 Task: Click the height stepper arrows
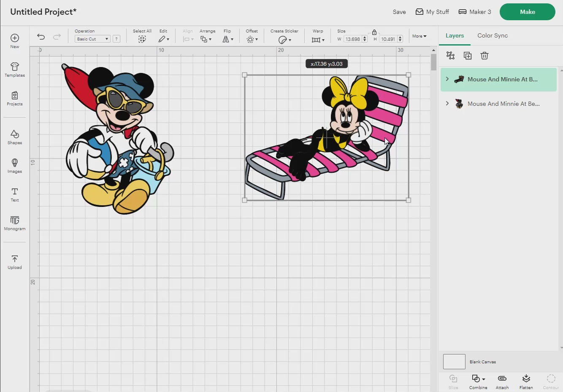(x=400, y=39)
